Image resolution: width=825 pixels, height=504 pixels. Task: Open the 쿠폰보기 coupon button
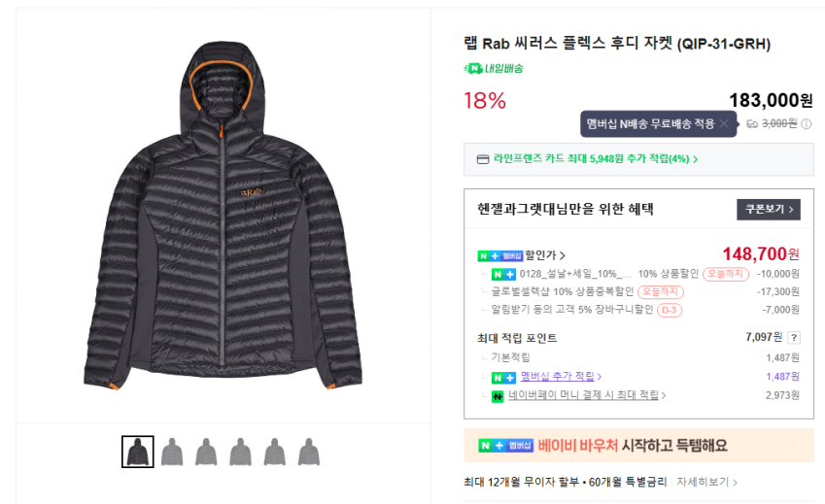click(x=767, y=209)
